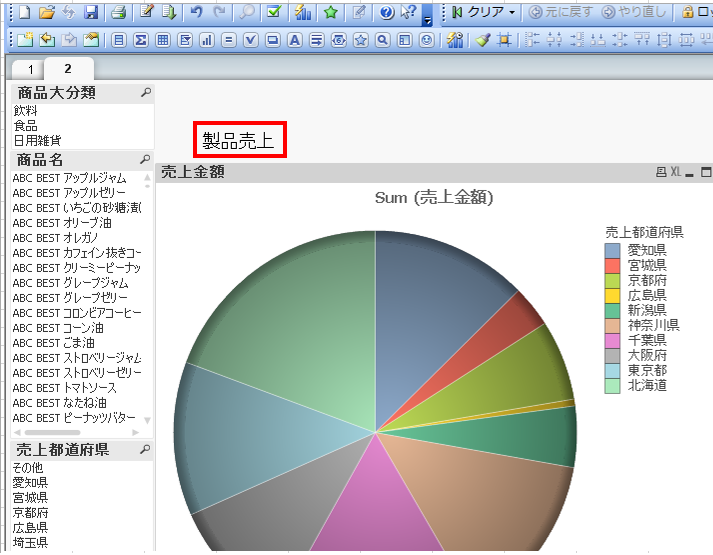Print with the printer toolbar icon
Image resolution: width=713 pixels, height=555 pixels.
click(119, 12)
